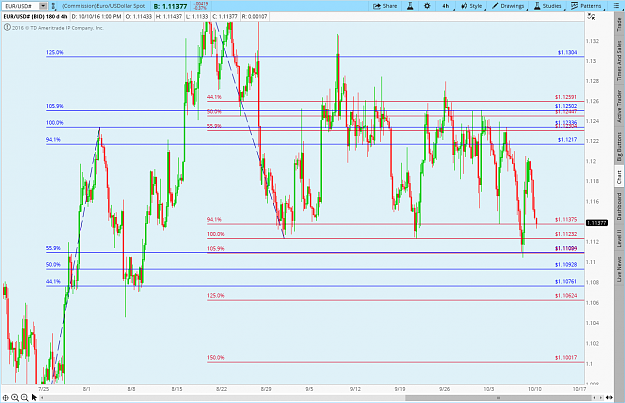Click the date field D: 10/10/16 1:00 PM

(x=96, y=16)
